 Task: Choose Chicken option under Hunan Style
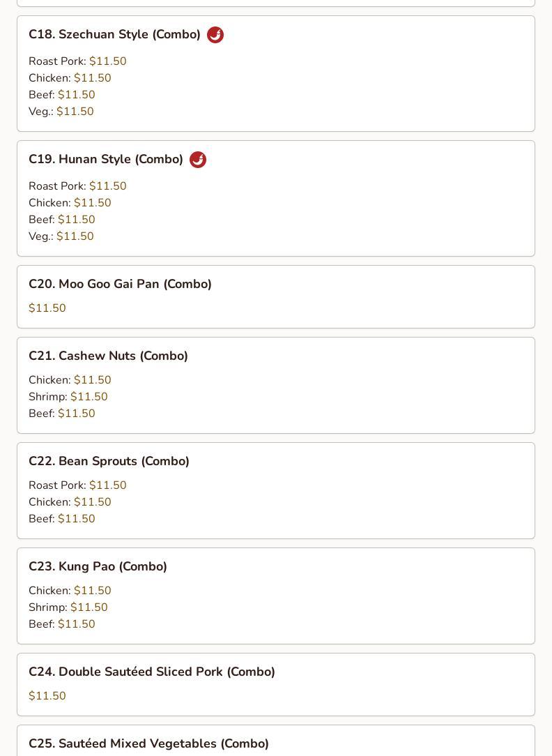[x=70, y=203]
